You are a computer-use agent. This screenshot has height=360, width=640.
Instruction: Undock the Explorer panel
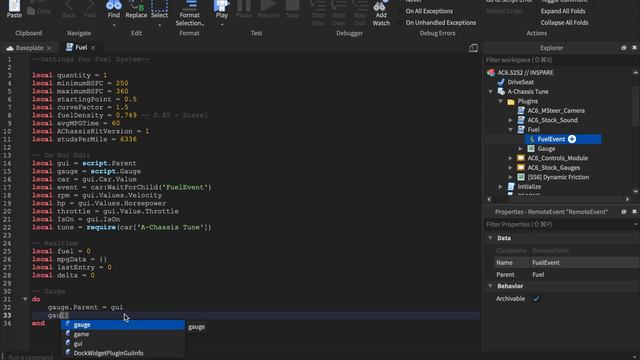(x=624, y=48)
